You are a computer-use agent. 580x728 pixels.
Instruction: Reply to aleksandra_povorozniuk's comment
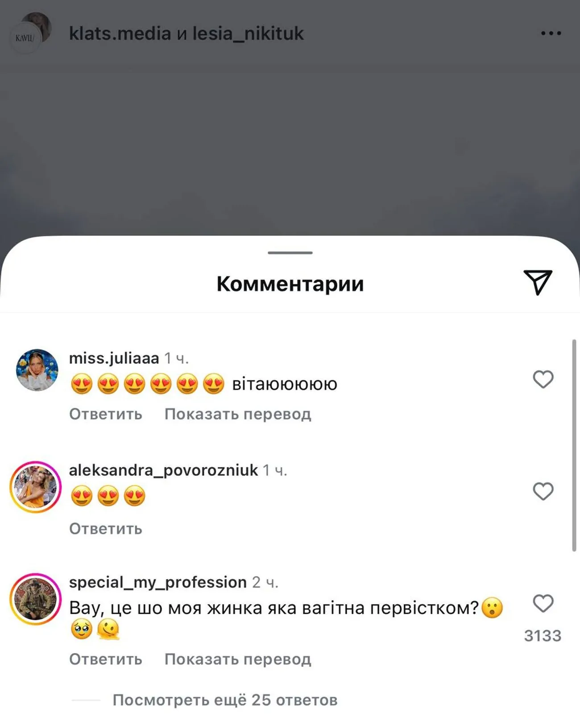click(x=106, y=529)
